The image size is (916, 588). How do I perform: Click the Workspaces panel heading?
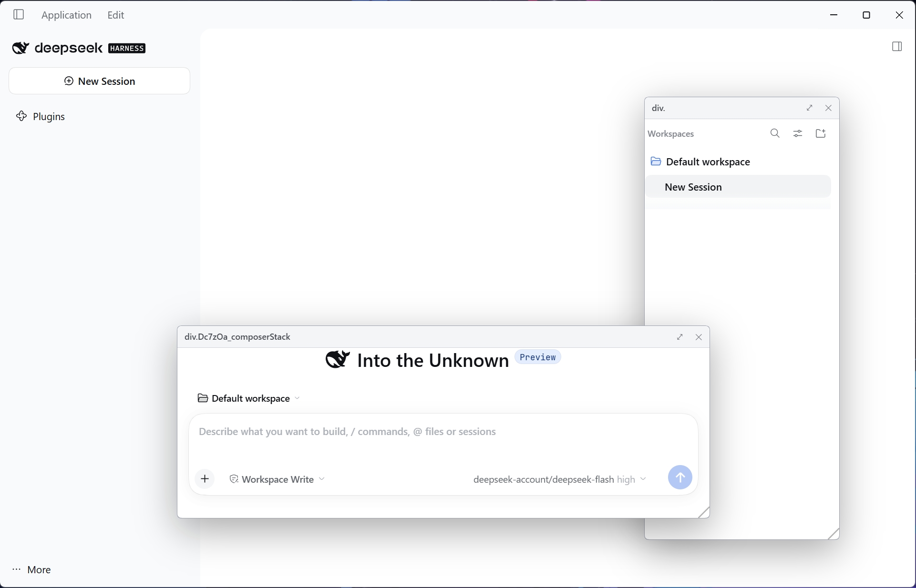point(670,134)
